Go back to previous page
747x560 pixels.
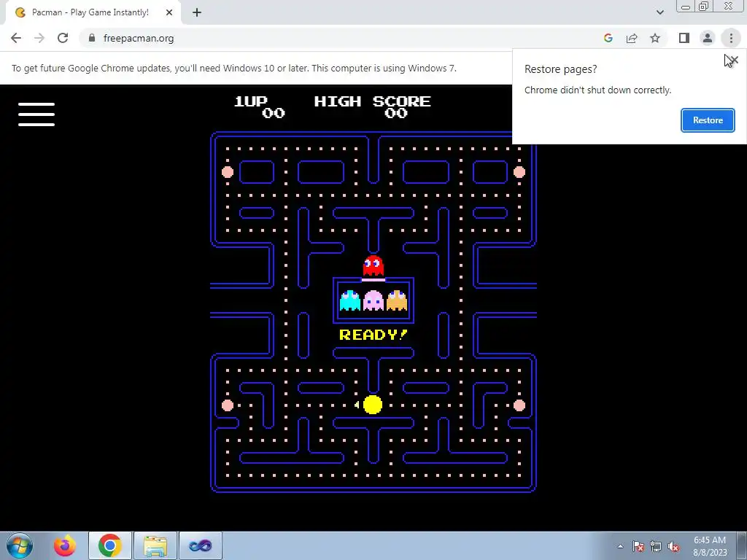(x=16, y=38)
